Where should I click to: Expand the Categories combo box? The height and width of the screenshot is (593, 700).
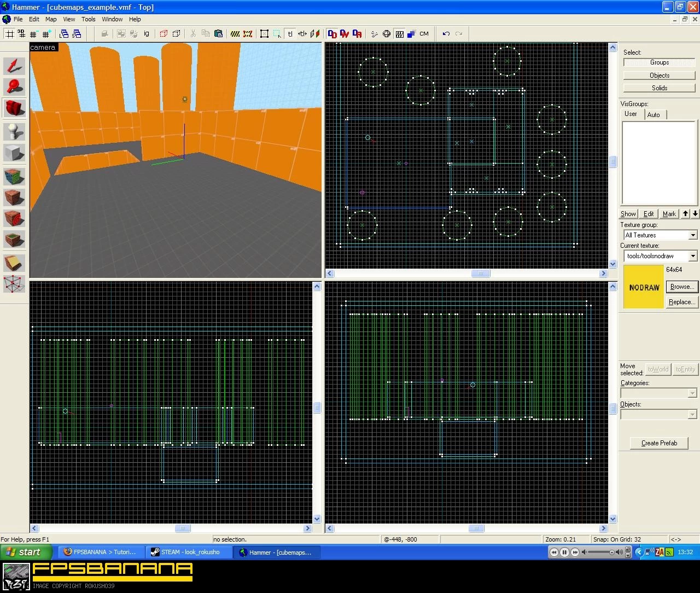click(692, 393)
